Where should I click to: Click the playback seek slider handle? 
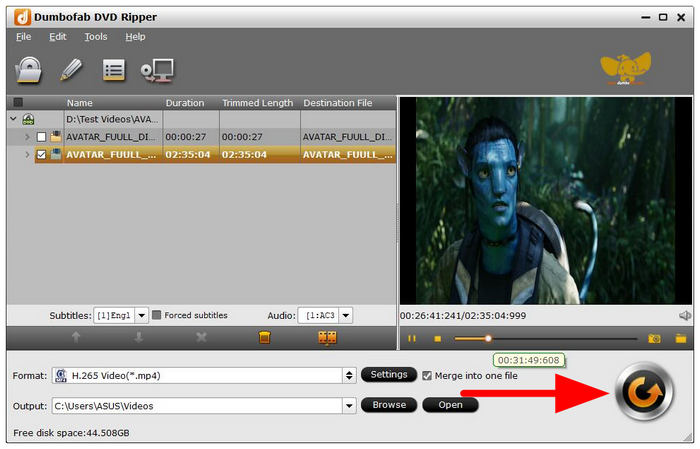coord(488,339)
